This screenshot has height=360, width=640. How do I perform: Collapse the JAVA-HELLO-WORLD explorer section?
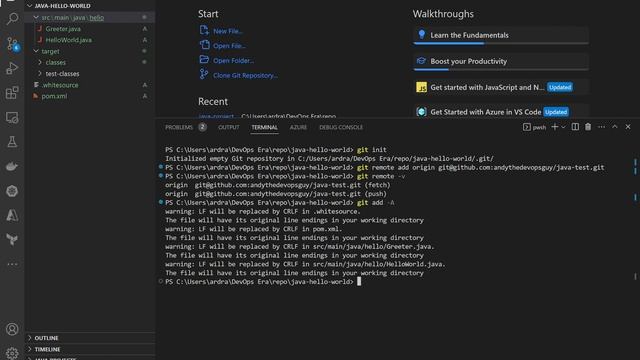91,6
